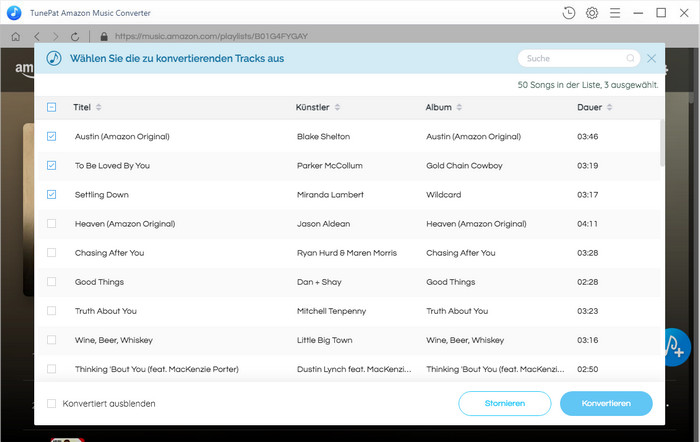Screen dimensions: 700x442
Task: Open the hamburger menu icon
Action: pos(615,13)
